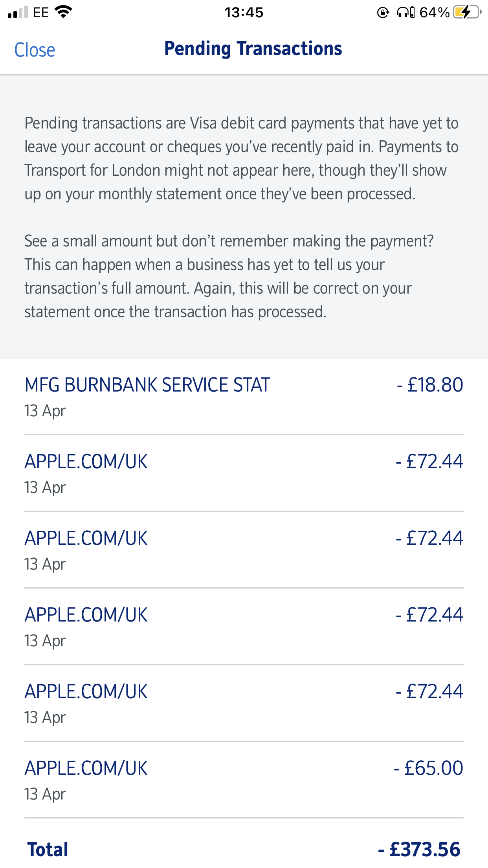Tap the £373.56 total amount

(419, 850)
